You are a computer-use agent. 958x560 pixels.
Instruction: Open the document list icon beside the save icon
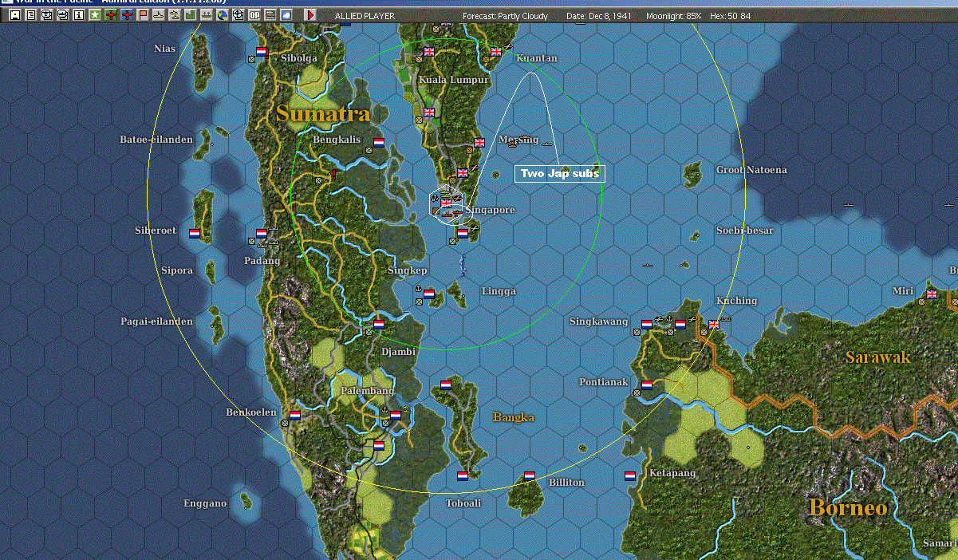30,15
